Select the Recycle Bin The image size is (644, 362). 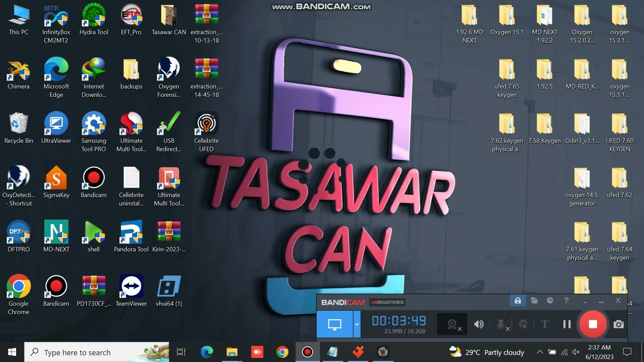point(19,129)
